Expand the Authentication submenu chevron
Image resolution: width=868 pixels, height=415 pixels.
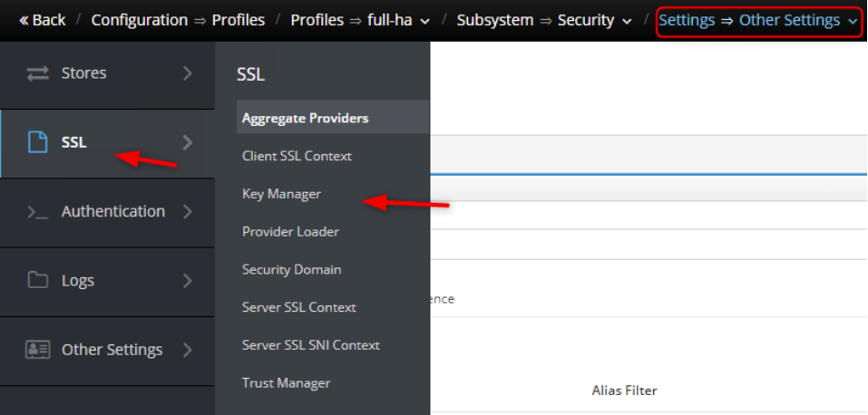pos(188,212)
